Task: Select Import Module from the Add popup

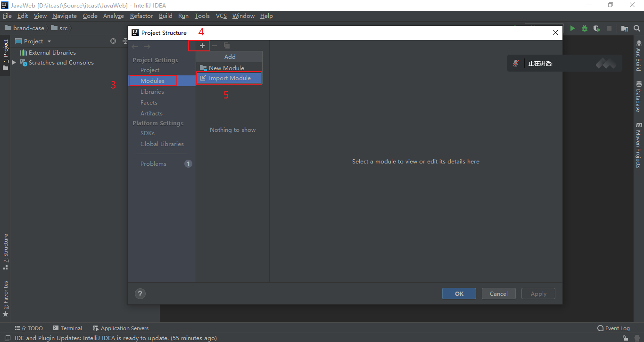Action: tap(230, 78)
